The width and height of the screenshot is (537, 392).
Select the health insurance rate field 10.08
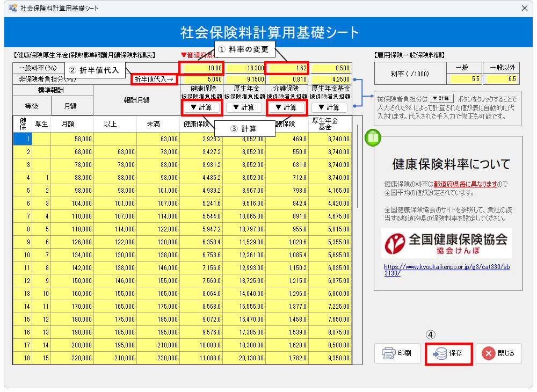click(x=201, y=68)
